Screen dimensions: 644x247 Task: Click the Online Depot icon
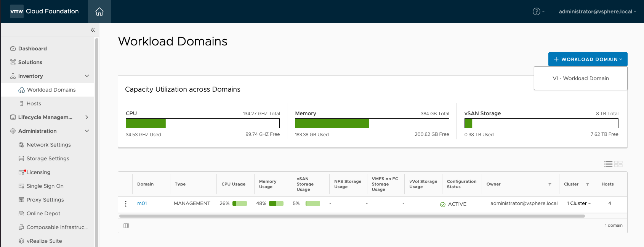(21, 213)
